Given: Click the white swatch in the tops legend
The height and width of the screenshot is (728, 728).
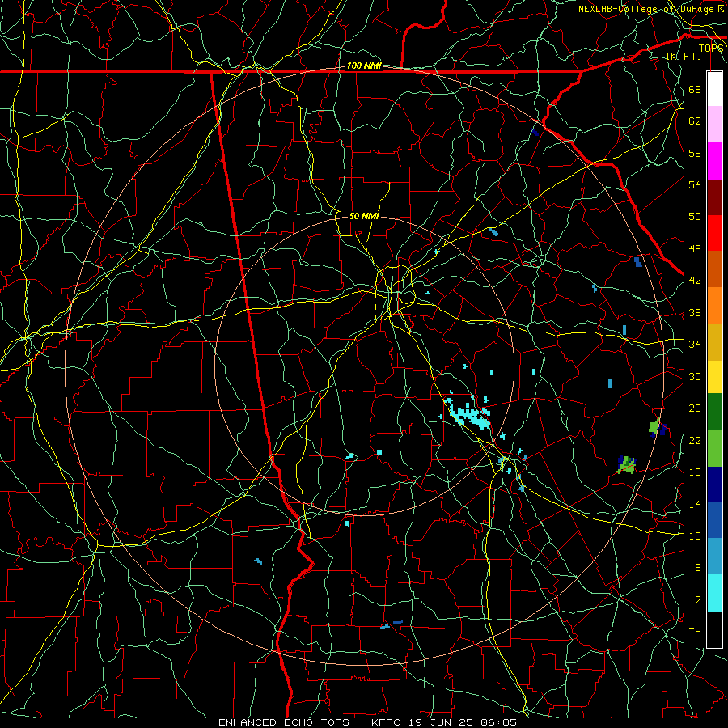Looking at the screenshot, I should pyautogui.click(x=714, y=89).
